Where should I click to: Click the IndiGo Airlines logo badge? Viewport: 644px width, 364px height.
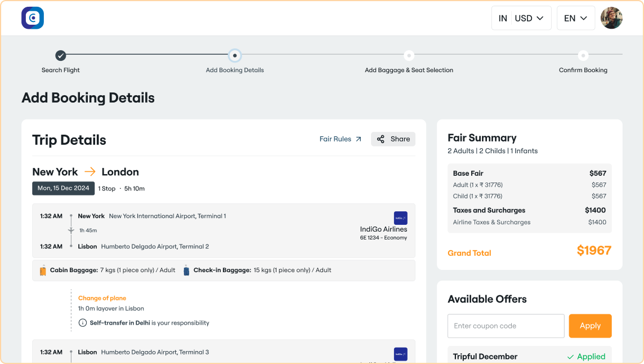(400, 217)
